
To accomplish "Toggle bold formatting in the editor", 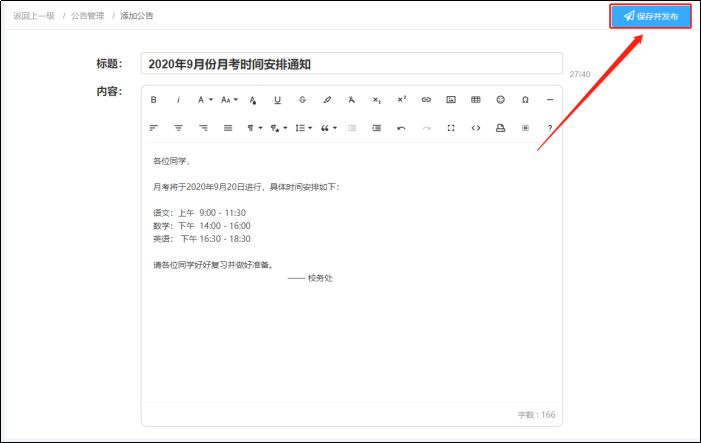I will pyautogui.click(x=154, y=100).
